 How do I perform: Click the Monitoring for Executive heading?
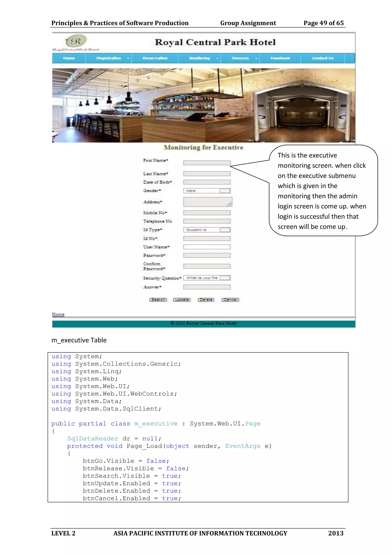(x=203, y=147)
